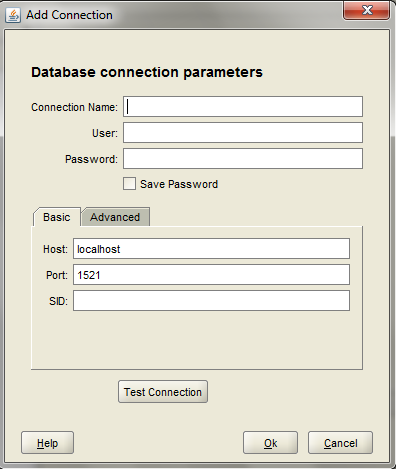Screen dimensions: 396x469
Task: Click the Port field showing 1521
Action: pos(211,275)
